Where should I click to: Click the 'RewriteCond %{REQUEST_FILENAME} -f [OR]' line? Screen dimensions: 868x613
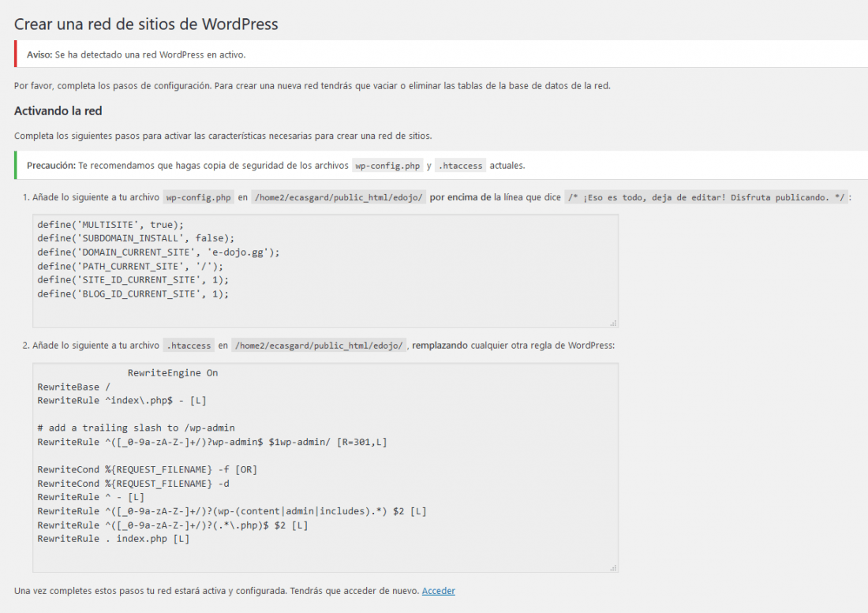pos(148,469)
